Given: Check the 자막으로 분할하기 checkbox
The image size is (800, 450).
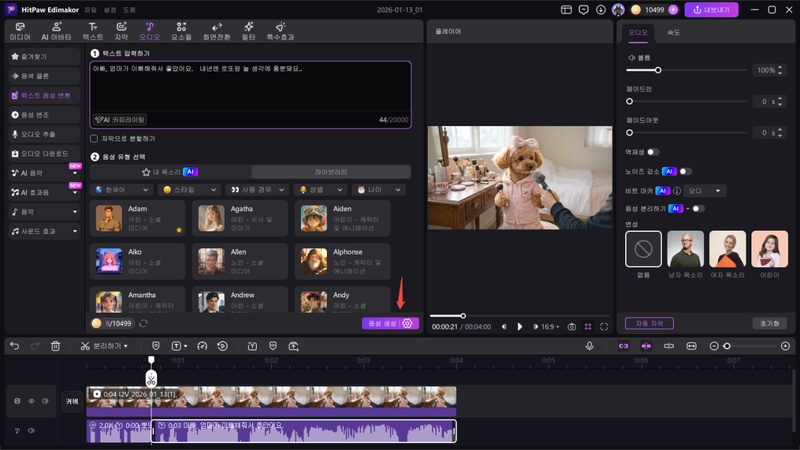Looking at the screenshot, I should point(94,138).
